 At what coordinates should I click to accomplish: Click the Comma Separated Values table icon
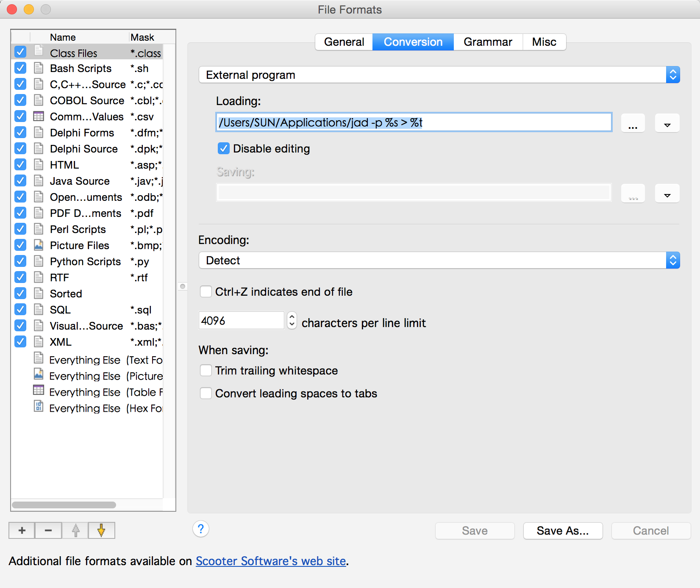(39, 116)
